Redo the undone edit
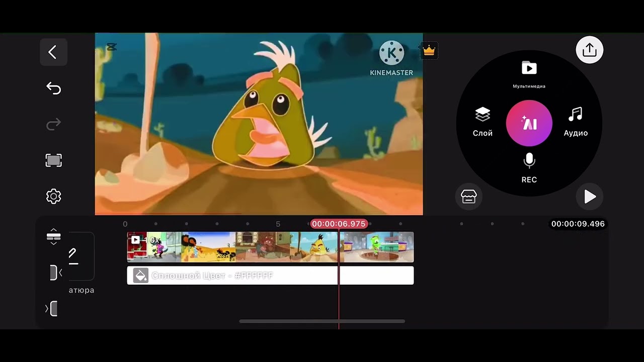Viewport: 644px width, 362px height. [x=53, y=124]
